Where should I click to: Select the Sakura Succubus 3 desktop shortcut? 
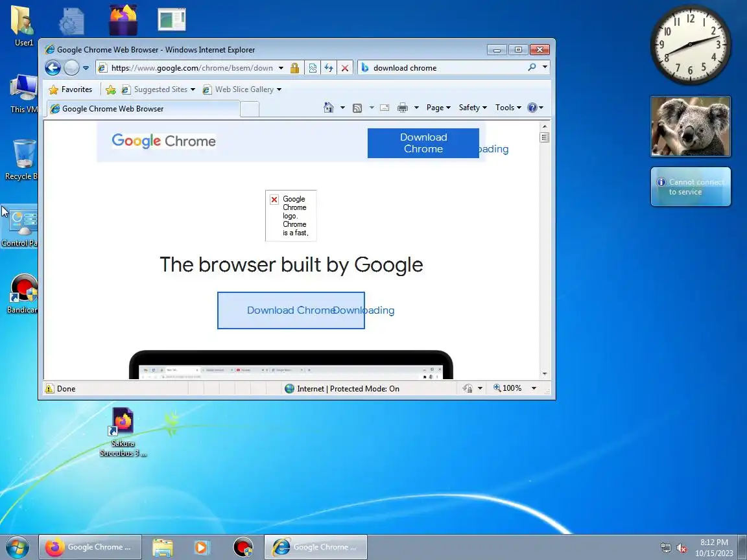click(x=123, y=432)
